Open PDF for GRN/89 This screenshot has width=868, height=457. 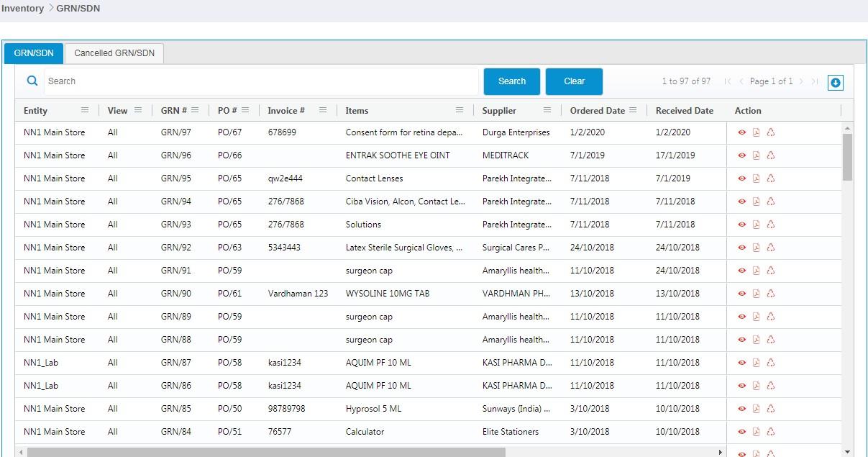coord(757,317)
